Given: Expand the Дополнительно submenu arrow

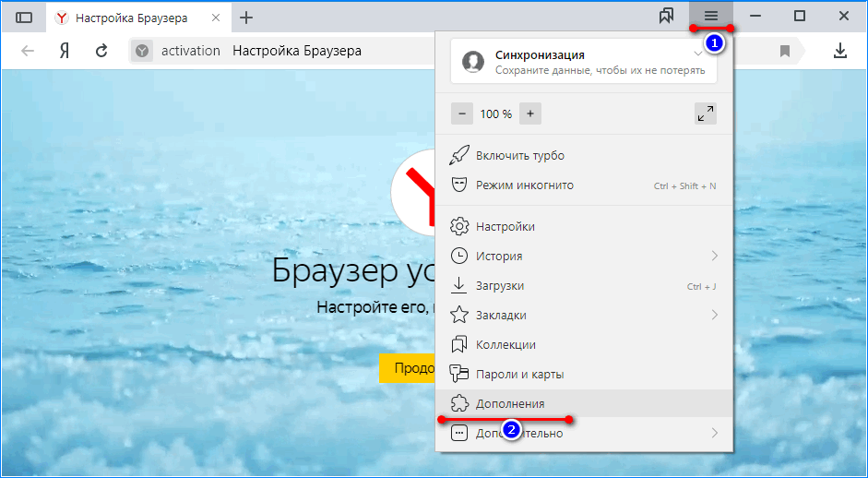Looking at the screenshot, I should 715,433.
